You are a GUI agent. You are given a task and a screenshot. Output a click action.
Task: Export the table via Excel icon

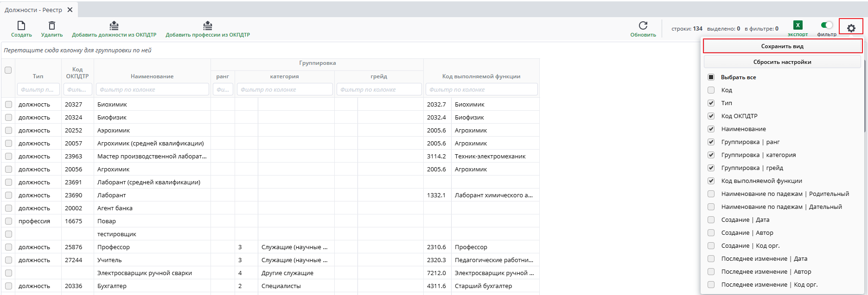click(x=798, y=25)
